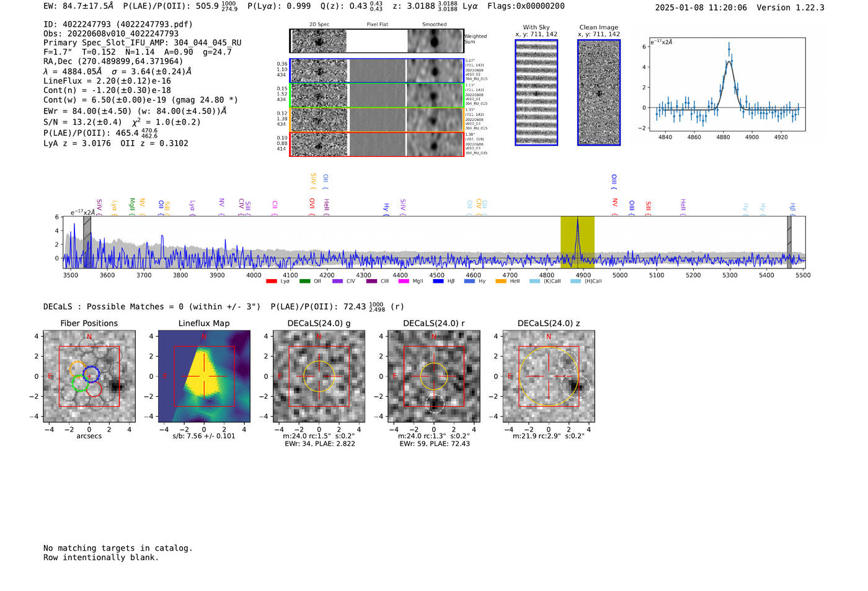Select the 'No matching targets in catalog.' text

tap(118, 548)
